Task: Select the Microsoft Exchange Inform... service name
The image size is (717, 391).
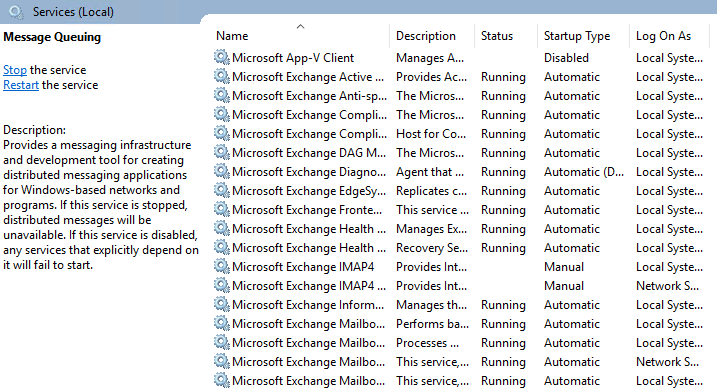Action: coord(308,305)
